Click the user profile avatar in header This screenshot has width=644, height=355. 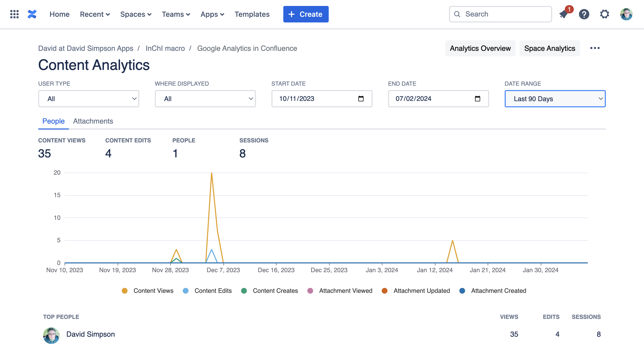[626, 14]
